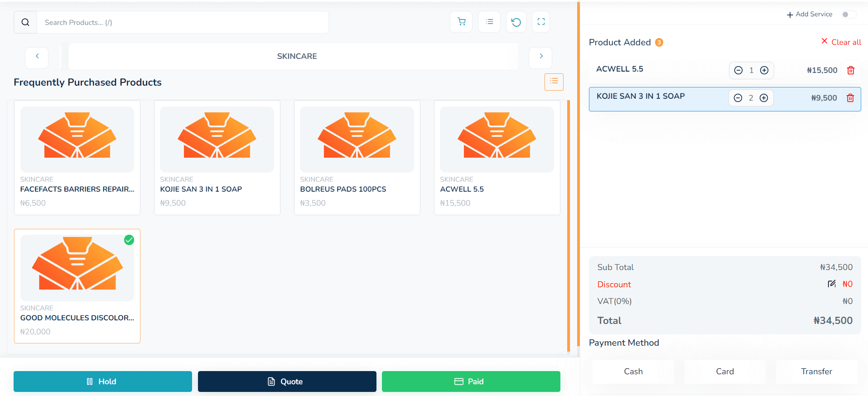Click the Add Service plus label

tap(810, 14)
